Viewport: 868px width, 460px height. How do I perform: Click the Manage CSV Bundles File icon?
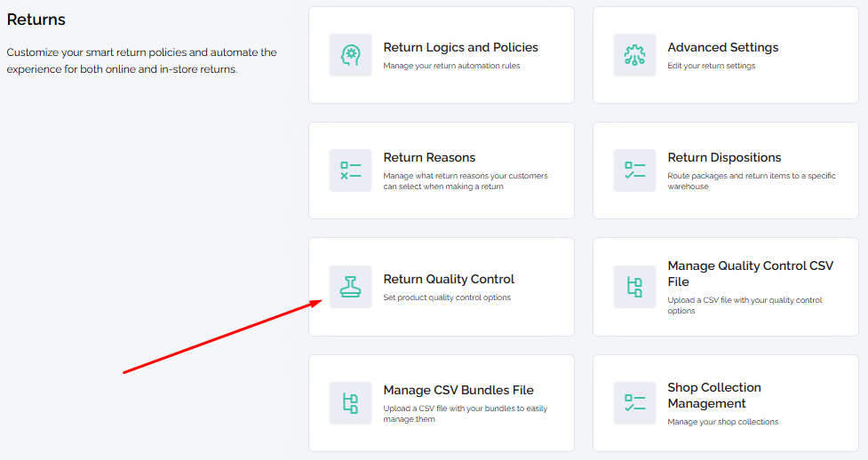pos(350,403)
